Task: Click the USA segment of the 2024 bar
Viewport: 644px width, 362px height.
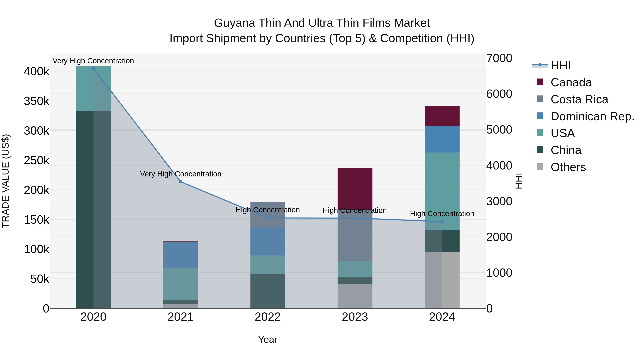Action: coord(442,191)
